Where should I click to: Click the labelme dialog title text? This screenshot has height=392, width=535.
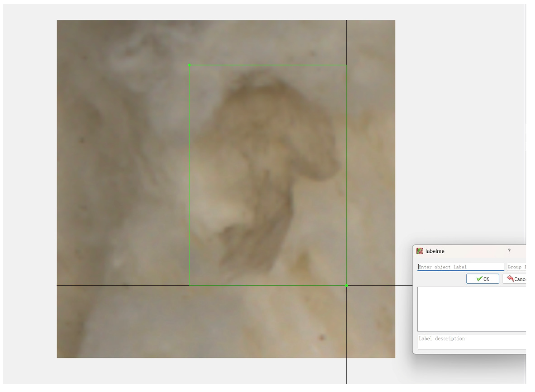coord(435,251)
